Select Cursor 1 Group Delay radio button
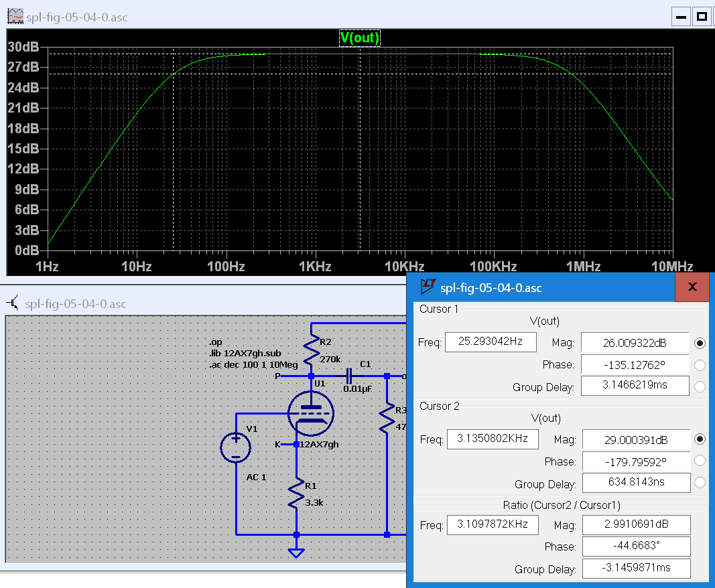Screen dimensions: 715x588 click(700, 386)
